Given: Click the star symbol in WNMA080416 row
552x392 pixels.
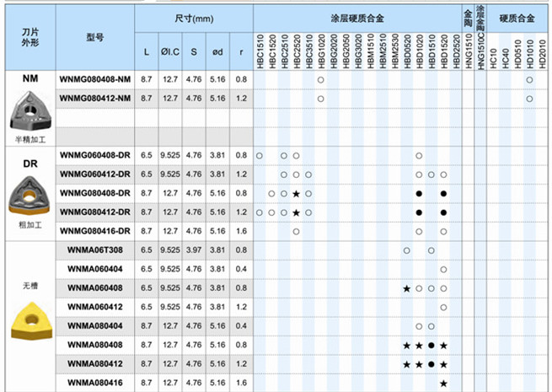Looking at the screenshot, I should (x=443, y=384).
